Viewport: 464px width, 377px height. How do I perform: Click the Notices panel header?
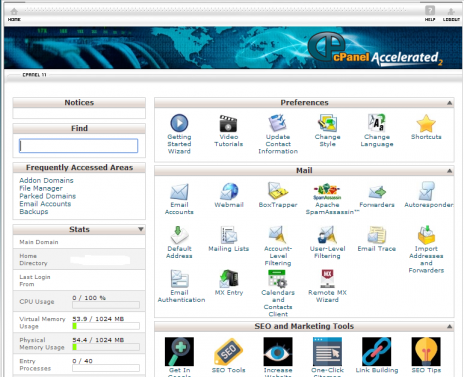click(x=79, y=103)
